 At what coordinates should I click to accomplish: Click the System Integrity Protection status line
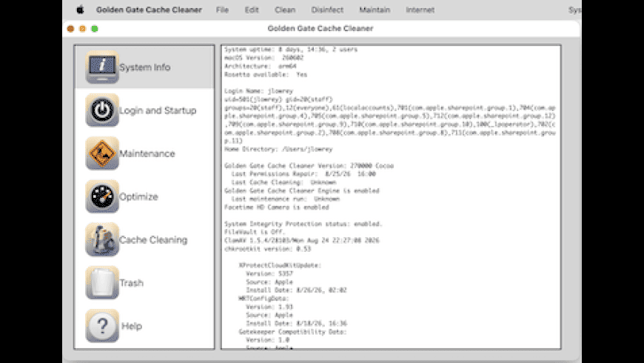coord(303,224)
